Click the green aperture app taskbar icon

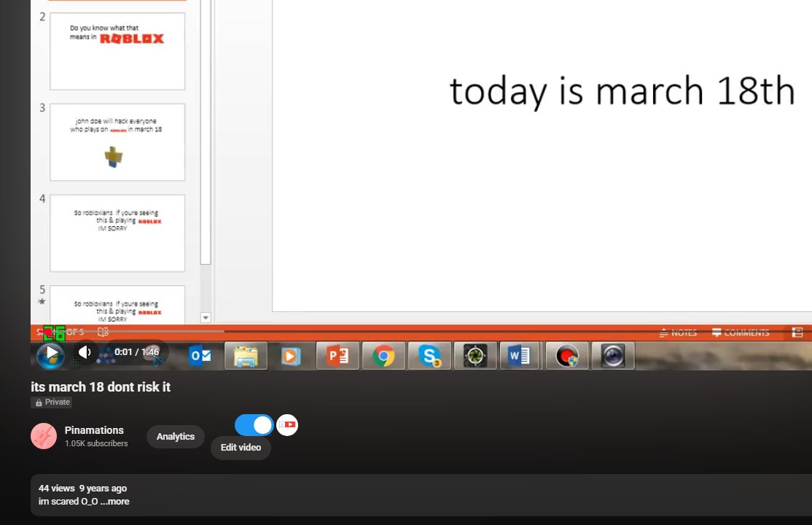point(475,356)
